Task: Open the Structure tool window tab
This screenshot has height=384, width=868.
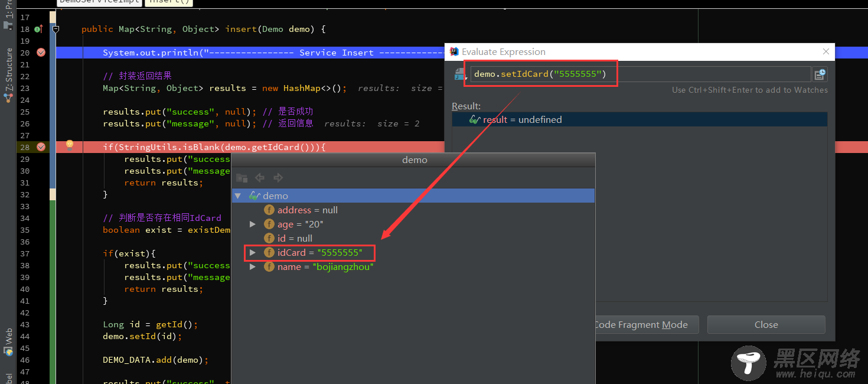Action: (8, 74)
